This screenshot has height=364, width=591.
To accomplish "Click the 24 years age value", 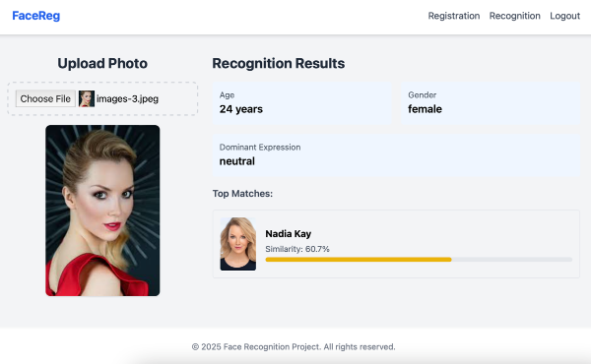I will coord(241,109).
